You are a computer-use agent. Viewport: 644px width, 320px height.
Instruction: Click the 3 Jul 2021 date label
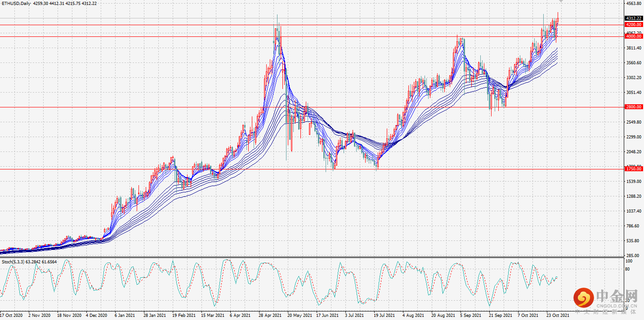point(354,316)
